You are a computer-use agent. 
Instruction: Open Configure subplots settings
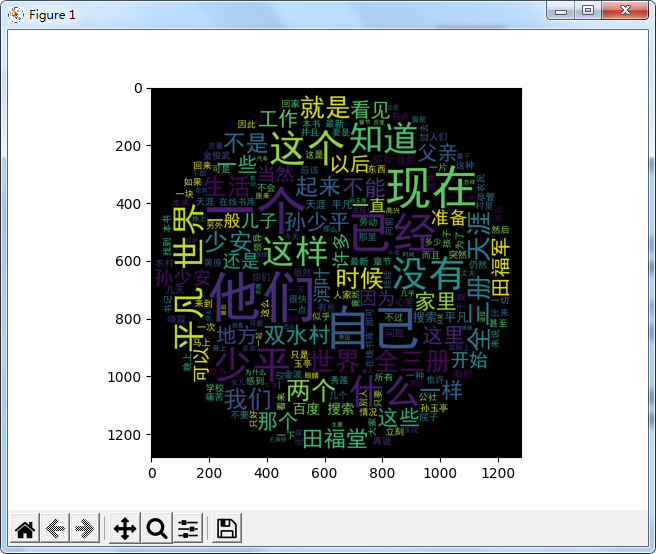point(188,528)
